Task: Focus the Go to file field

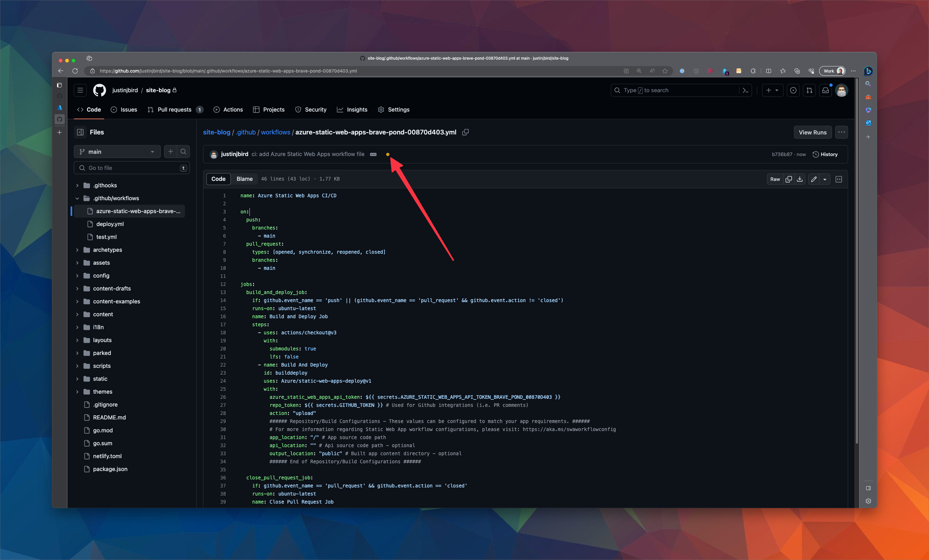Action: 132,168
